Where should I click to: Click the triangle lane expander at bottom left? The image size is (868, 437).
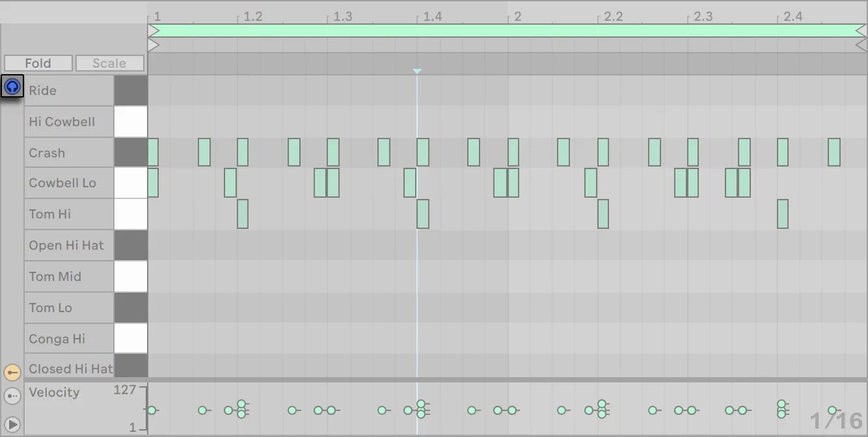click(x=12, y=424)
